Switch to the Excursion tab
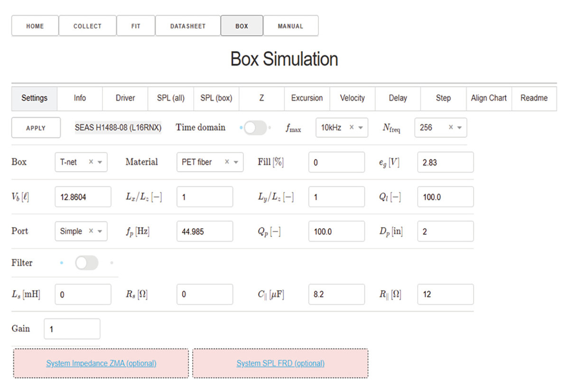The image size is (569, 392). pyautogui.click(x=307, y=98)
